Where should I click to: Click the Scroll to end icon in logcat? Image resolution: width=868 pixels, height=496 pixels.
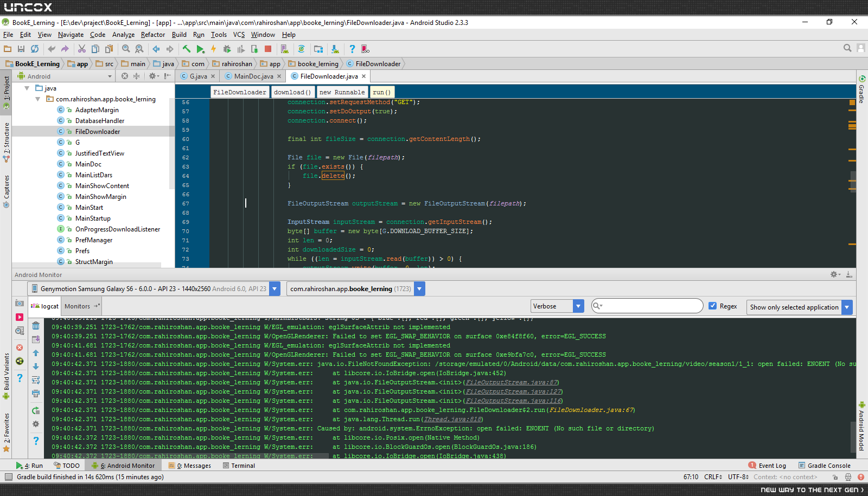pos(36,339)
